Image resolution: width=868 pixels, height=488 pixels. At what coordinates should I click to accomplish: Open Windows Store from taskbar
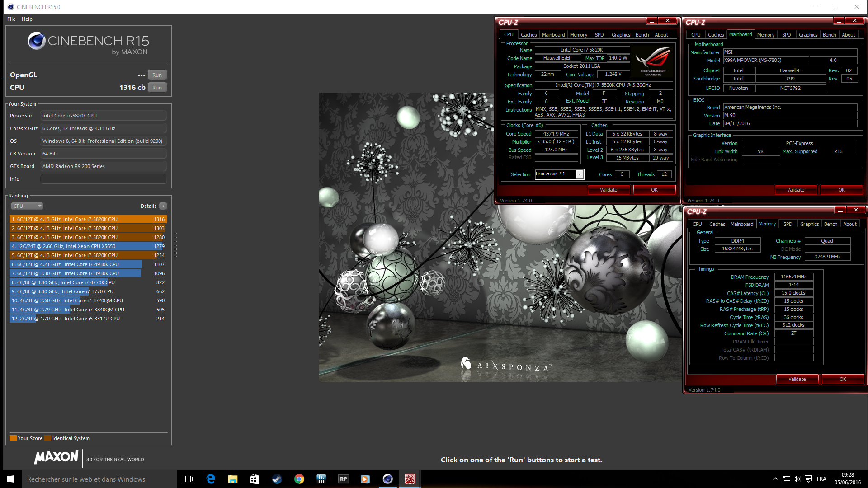[255, 479]
